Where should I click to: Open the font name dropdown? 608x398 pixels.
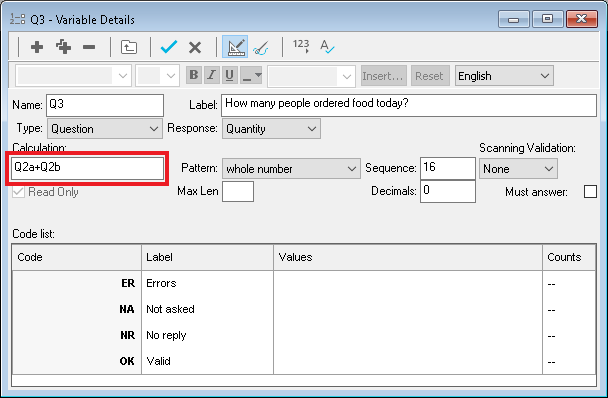pyautogui.click(x=74, y=76)
